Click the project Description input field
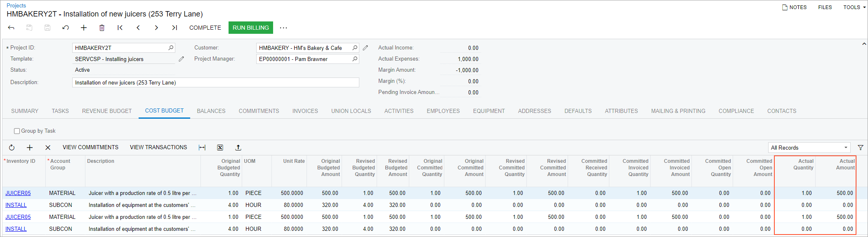868x237 pixels. (x=215, y=82)
